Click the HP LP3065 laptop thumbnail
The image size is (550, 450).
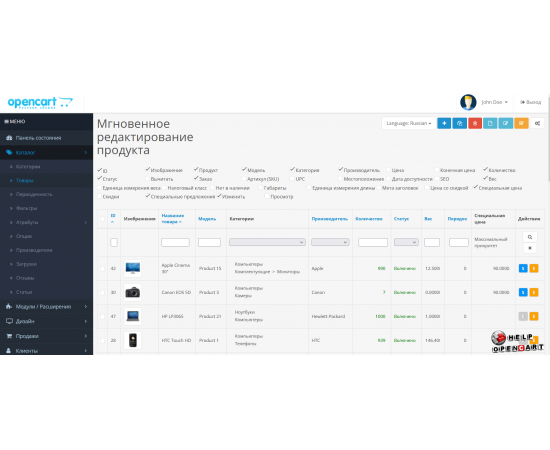pos(133,316)
